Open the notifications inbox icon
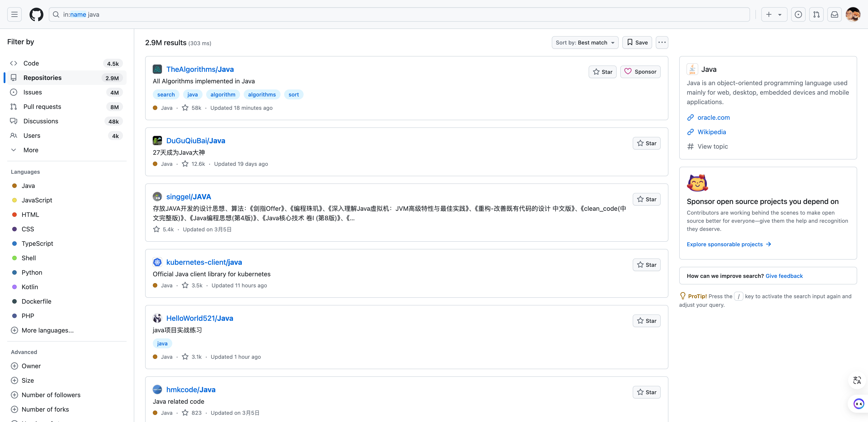868x422 pixels. [834, 14]
